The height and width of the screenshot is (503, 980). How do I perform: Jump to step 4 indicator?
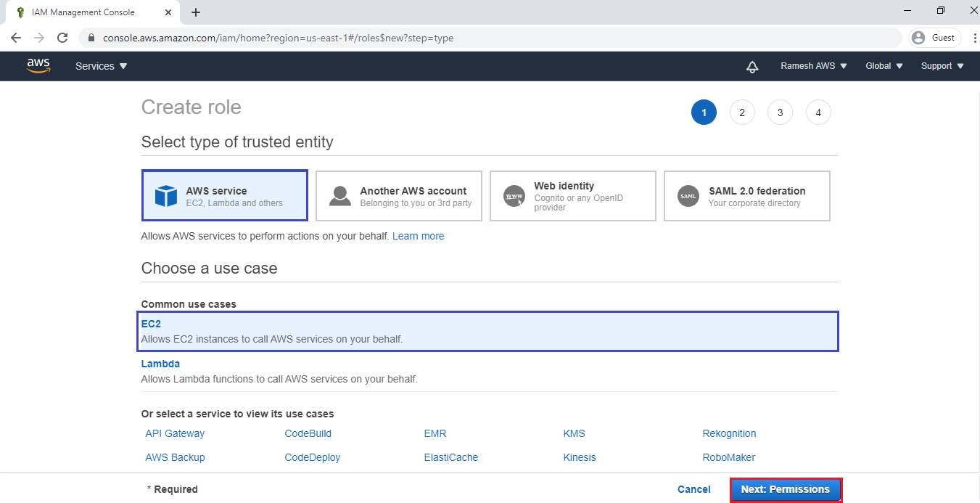click(x=818, y=113)
